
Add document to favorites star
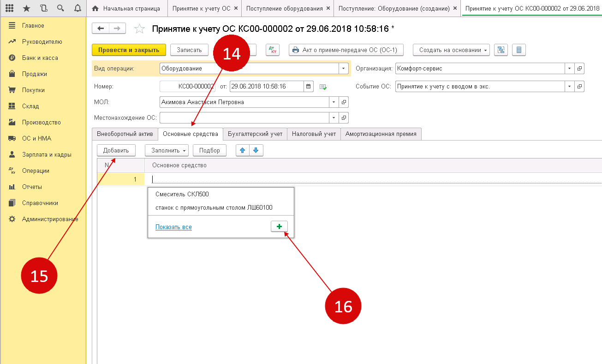139,29
